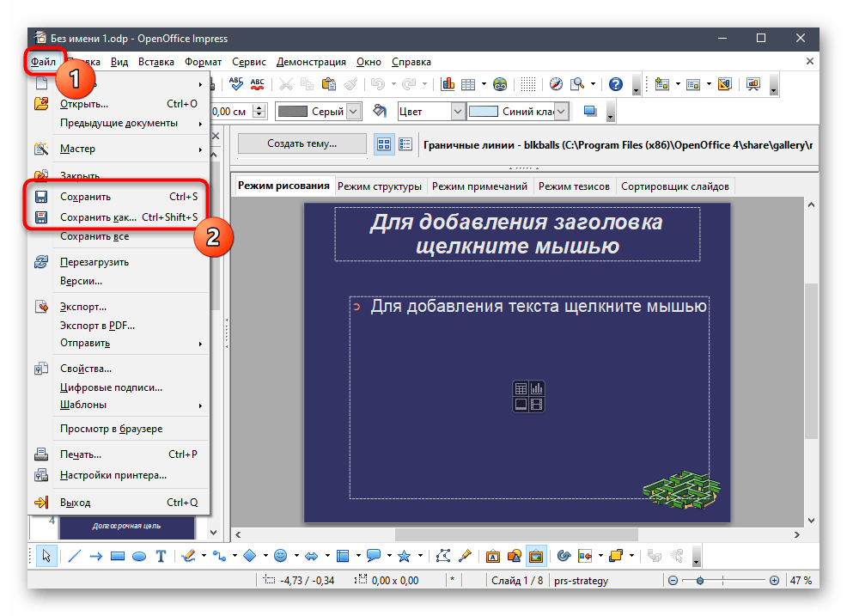
Task: Switch gallery to icon view
Action: click(x=384, y=144)
